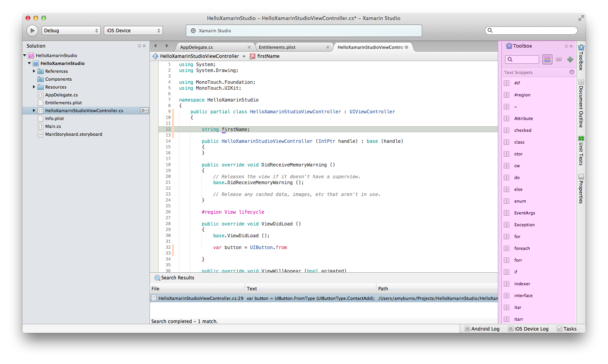
Task: Open the Tasks pad button
Action: [x=567, y=329]
